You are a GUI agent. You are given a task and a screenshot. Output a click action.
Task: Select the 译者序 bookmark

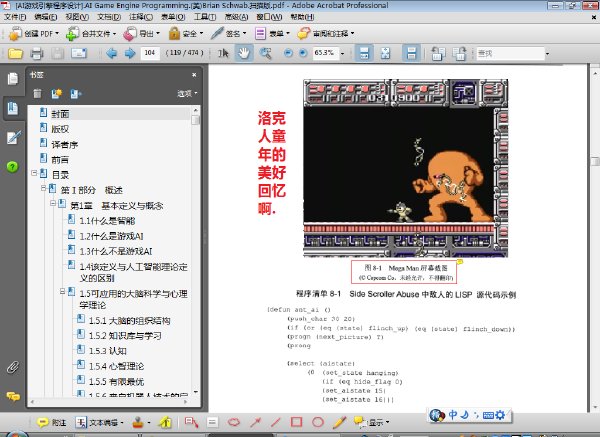pyautogui.click(x=64, y=144)
